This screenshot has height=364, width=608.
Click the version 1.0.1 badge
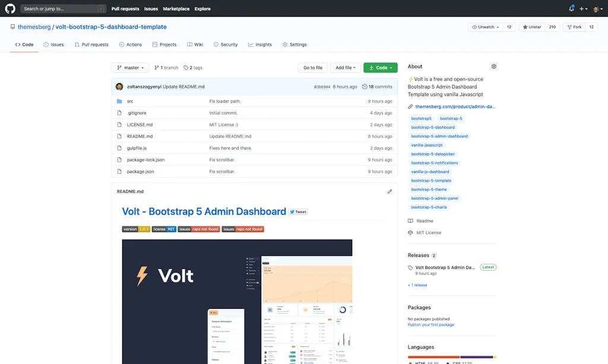click(x=136, y=229)
